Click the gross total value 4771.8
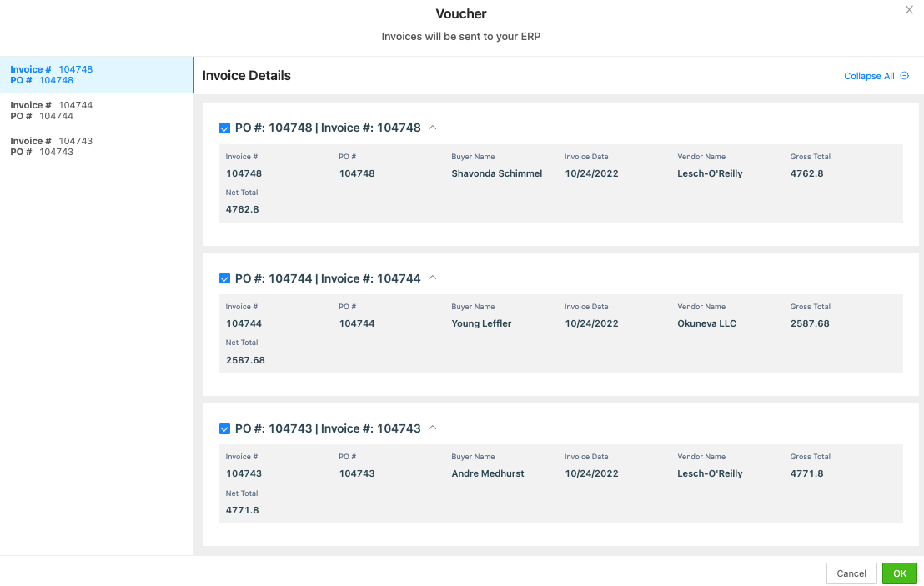This screenshot has width=924, height=586. pyautogui.click(x=806, y=473)
